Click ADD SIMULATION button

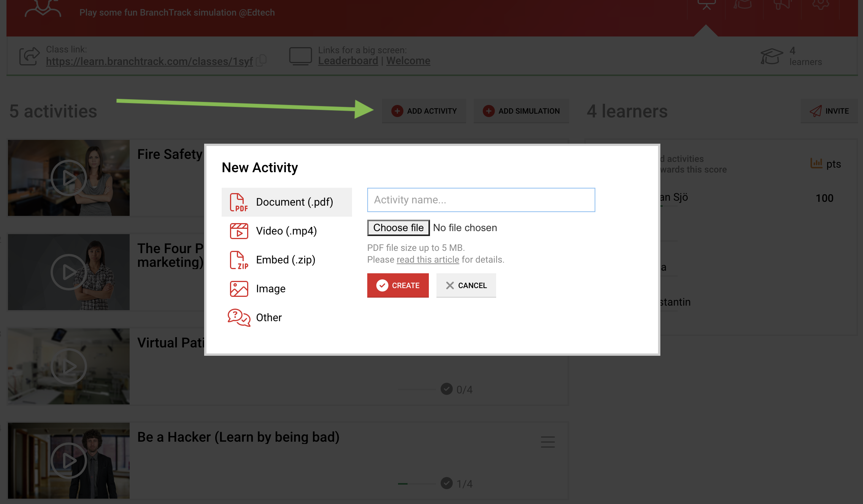pyautogui.click(x=521, y=111)
